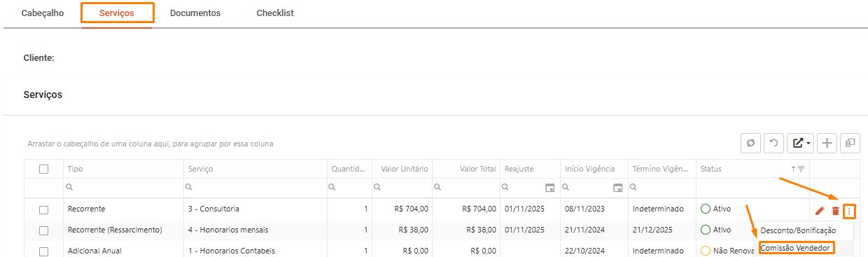Select Desconto/Bonificação from the menu

click(798, 230)
